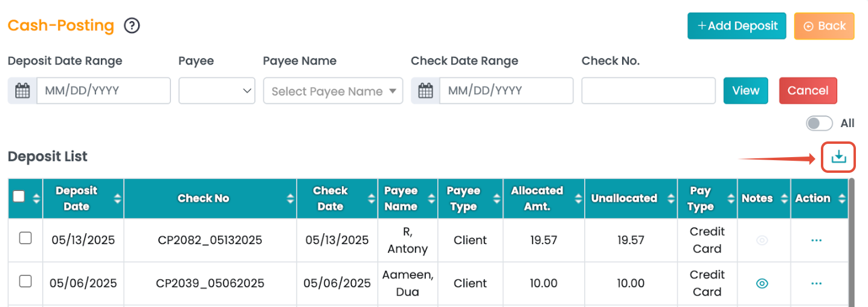This screenshot has height=307, width=868.
Task: Check the select-all header checkbox
Action: point(19,196)
